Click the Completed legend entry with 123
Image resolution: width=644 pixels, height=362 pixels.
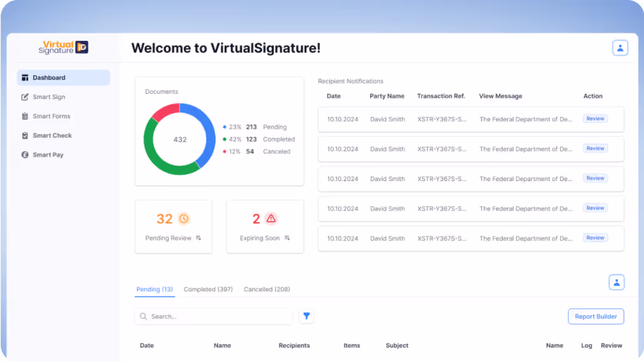pyautogui.click(x=259, y=139)
